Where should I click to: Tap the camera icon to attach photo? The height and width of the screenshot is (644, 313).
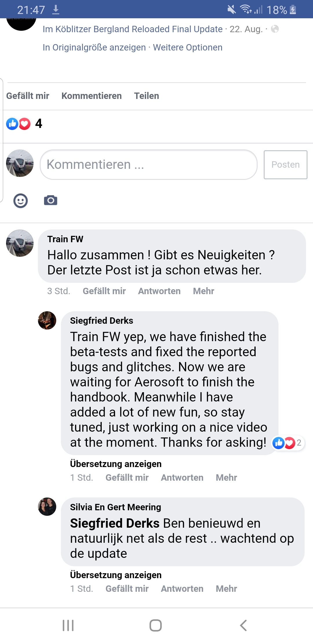51,200
